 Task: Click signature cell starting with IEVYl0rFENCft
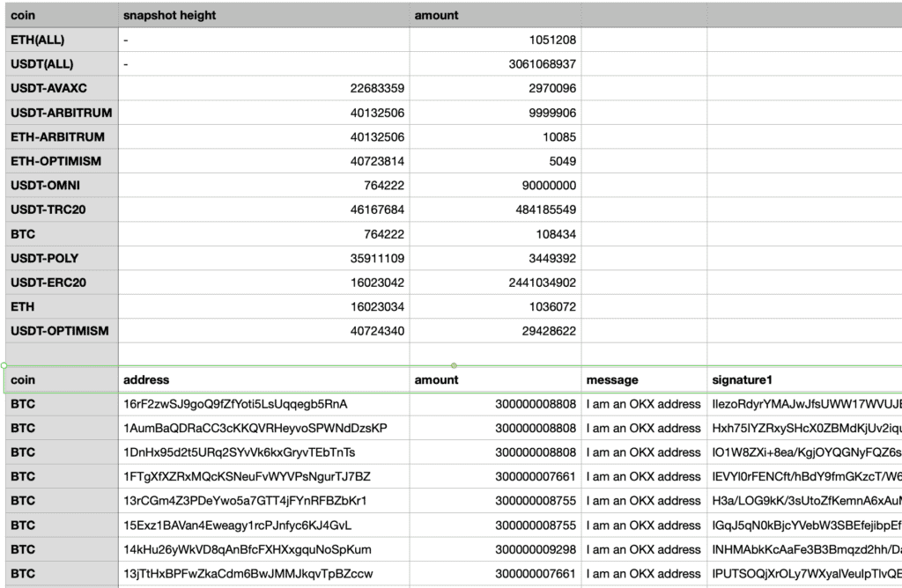803,477
